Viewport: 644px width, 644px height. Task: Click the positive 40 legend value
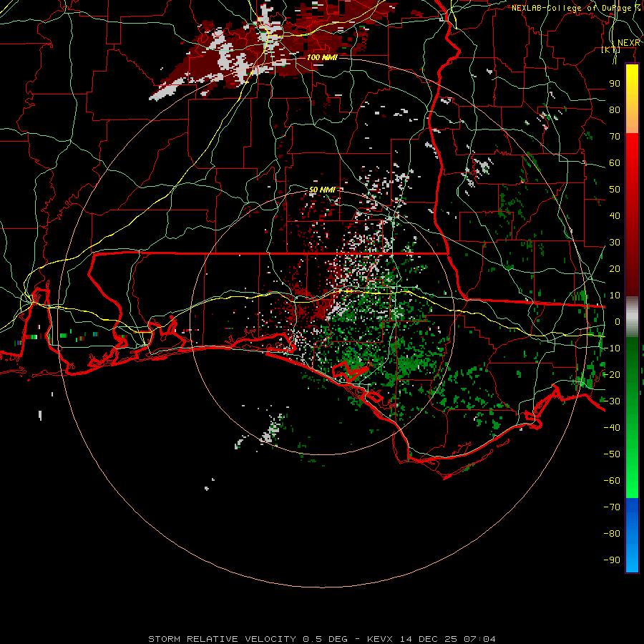[615, 216]
